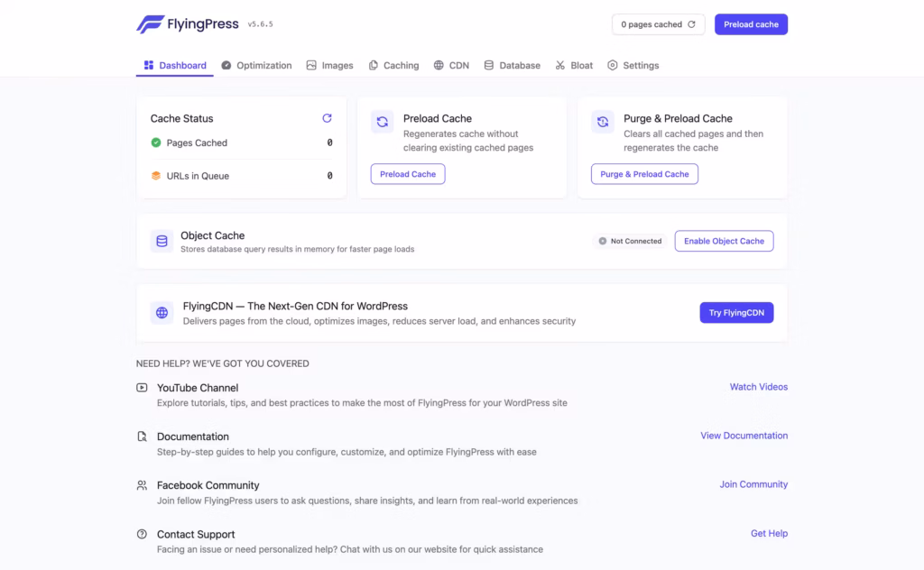This screenshot has width=924, height=570.
Task: Click the Optimization tab gauge icon
Action: point(226,65)
